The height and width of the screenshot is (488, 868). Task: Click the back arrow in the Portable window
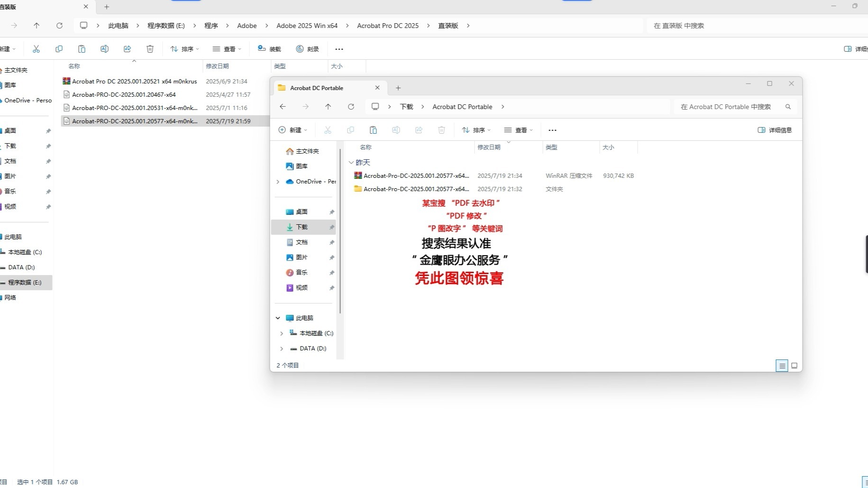pyautogui.click(x=283, y=107)
